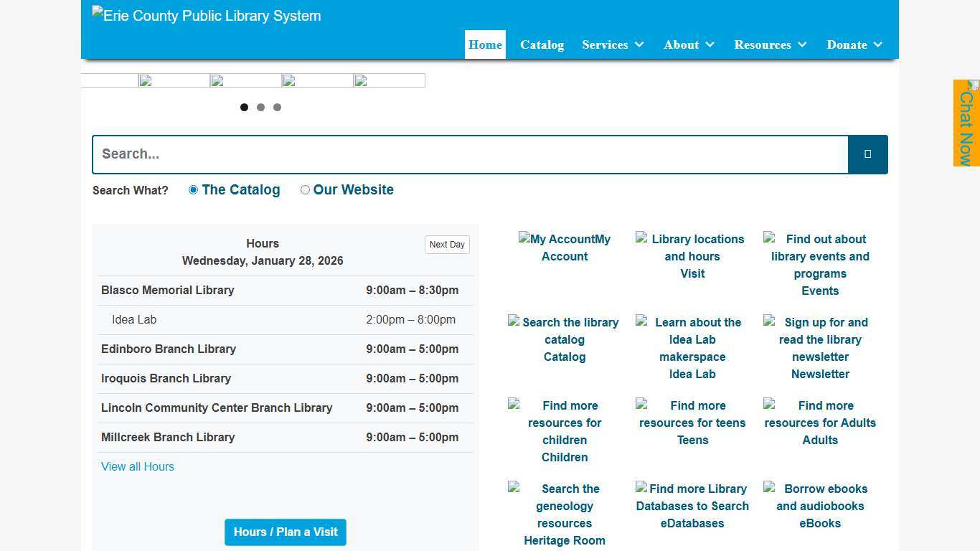Open the View all Hours link
This screenshot has height=551, width=980.
pos(137,466)
